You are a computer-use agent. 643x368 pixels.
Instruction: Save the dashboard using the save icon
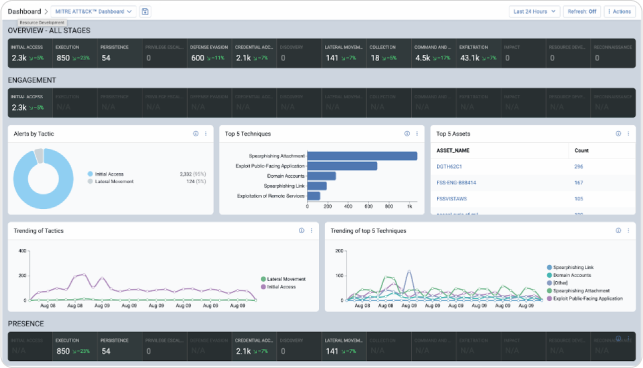coord(145,11)
